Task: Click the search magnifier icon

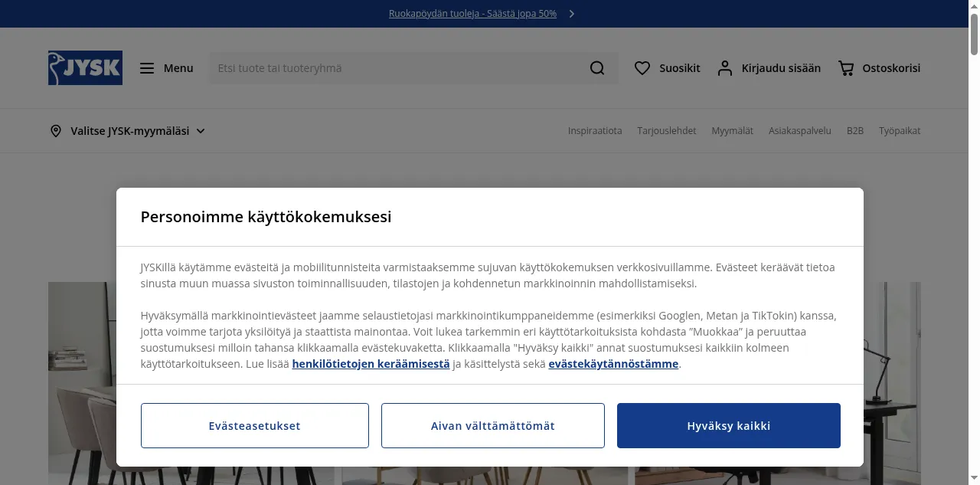Action: [597, 68]
